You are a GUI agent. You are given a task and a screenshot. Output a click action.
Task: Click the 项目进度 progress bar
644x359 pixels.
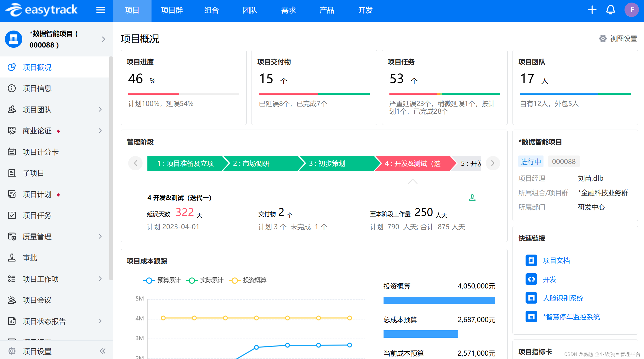point(183,94)
